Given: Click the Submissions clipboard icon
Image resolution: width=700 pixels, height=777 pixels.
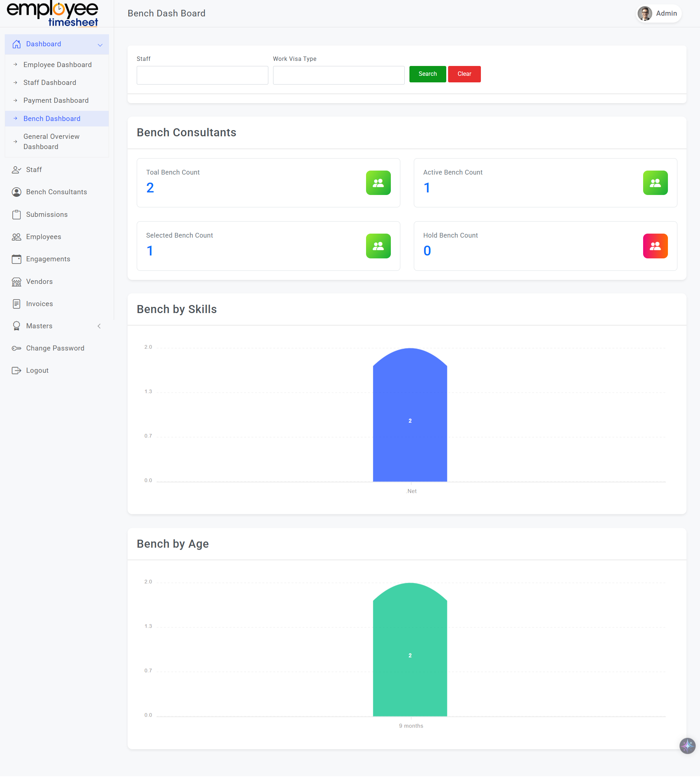Looking at the screenshot, I should tap(16, 215).
